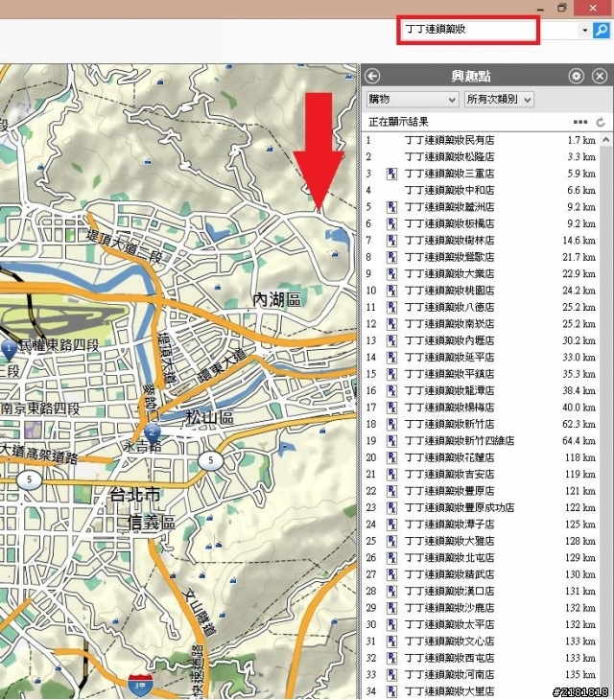
Task: Click pharmacy icon beside 新竹四維店 result
Action: (391, 441)
